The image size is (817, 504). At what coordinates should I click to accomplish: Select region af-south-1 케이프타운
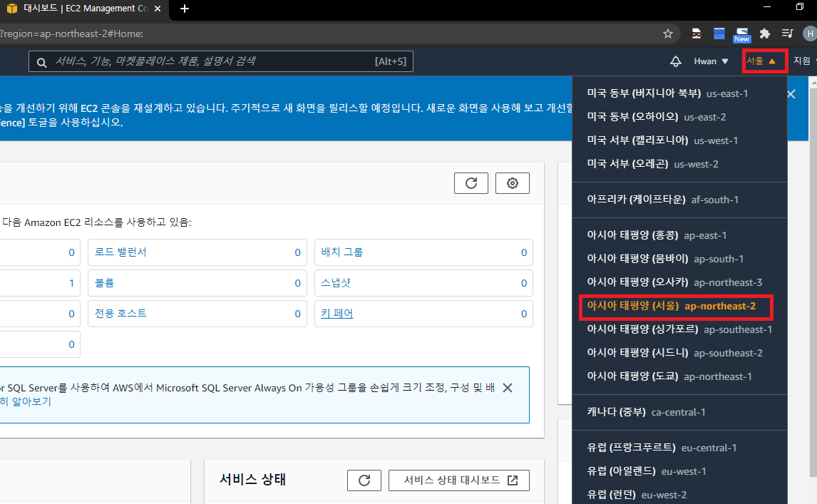click(663, 200)
